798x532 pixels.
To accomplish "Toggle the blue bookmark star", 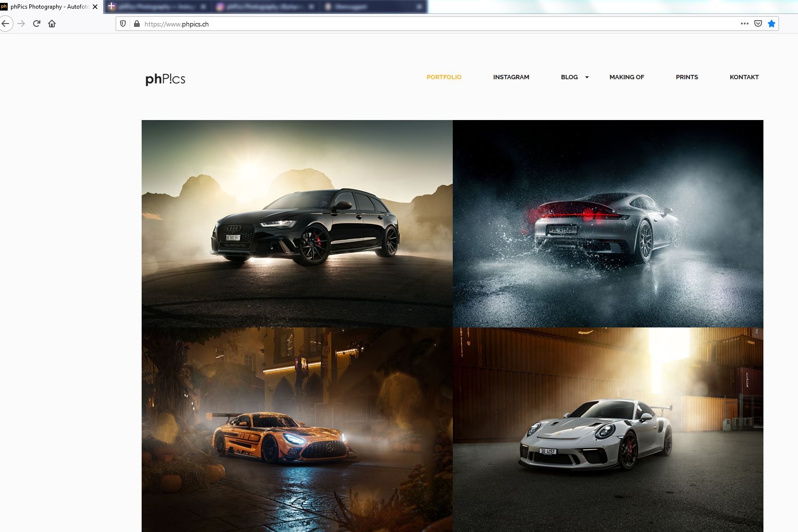I will (x=772, y=24).
